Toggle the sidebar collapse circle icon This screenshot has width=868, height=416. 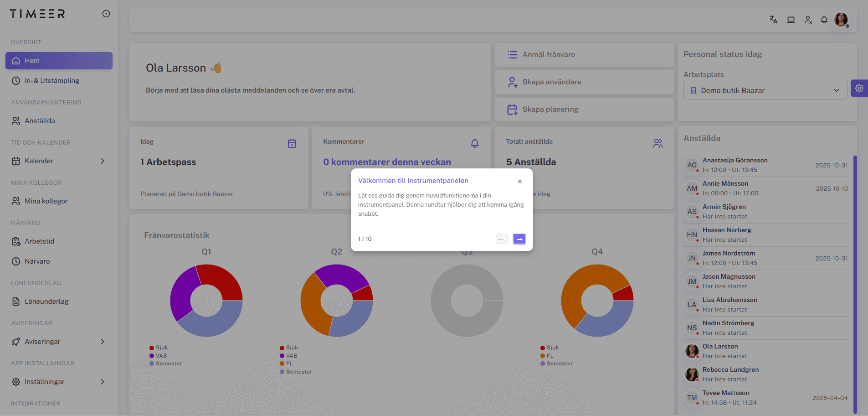[106, 14]
